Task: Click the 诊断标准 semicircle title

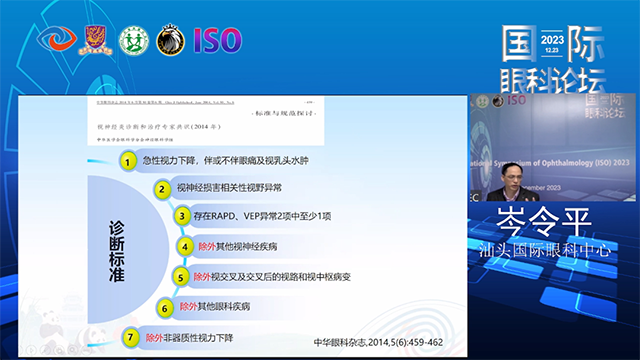Action: click(x=116, y=251)
